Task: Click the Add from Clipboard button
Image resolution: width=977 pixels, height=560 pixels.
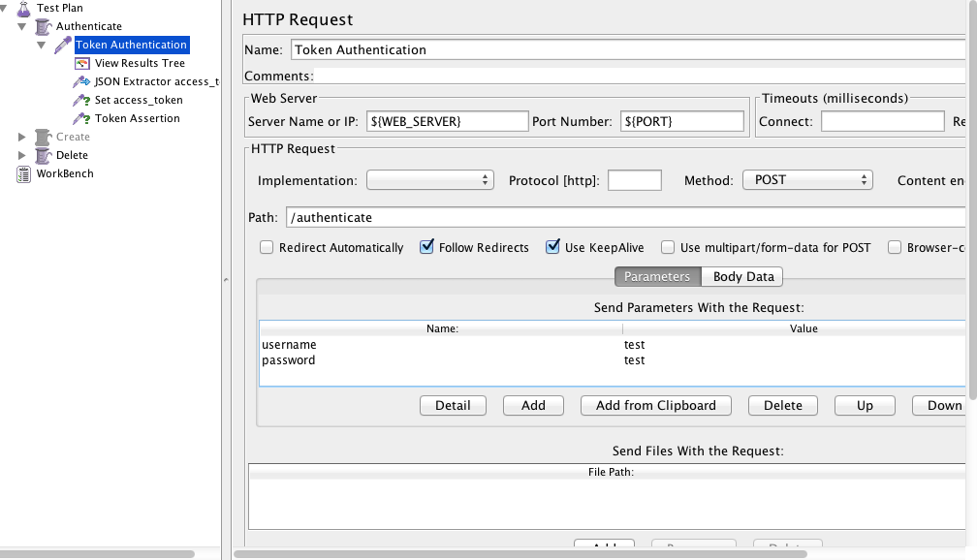Action: 655,406
